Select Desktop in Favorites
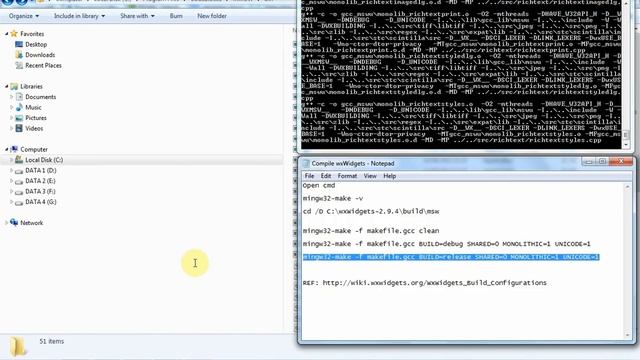 tap(36, 44)
